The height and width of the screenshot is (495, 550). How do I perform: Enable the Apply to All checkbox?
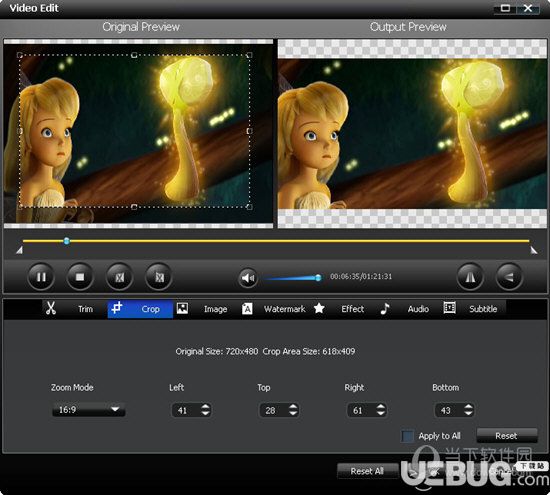pos(407,436)
